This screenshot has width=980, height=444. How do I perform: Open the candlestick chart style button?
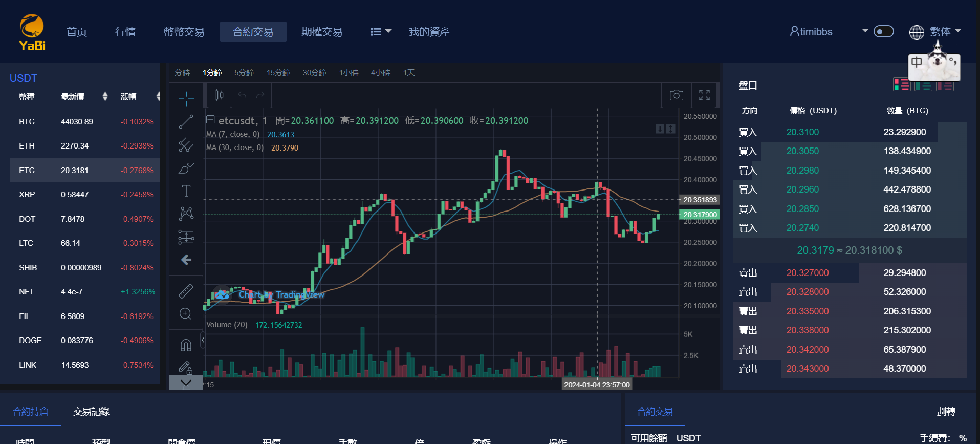tap(219, 95)
